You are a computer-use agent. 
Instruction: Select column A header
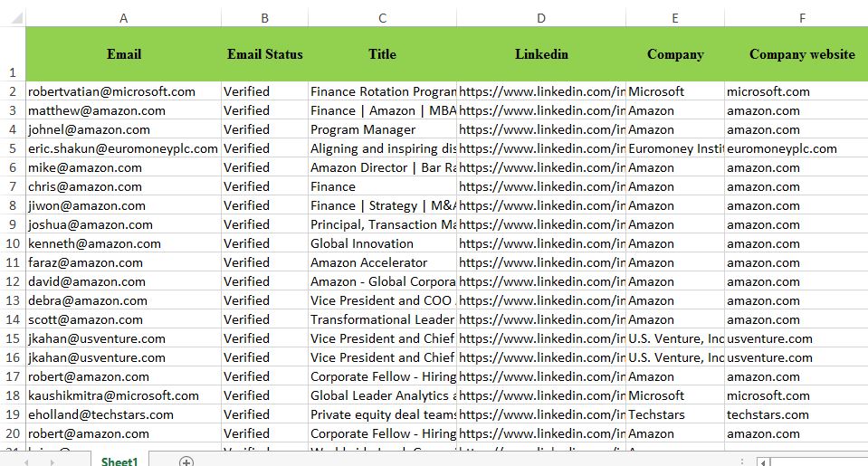123,17
